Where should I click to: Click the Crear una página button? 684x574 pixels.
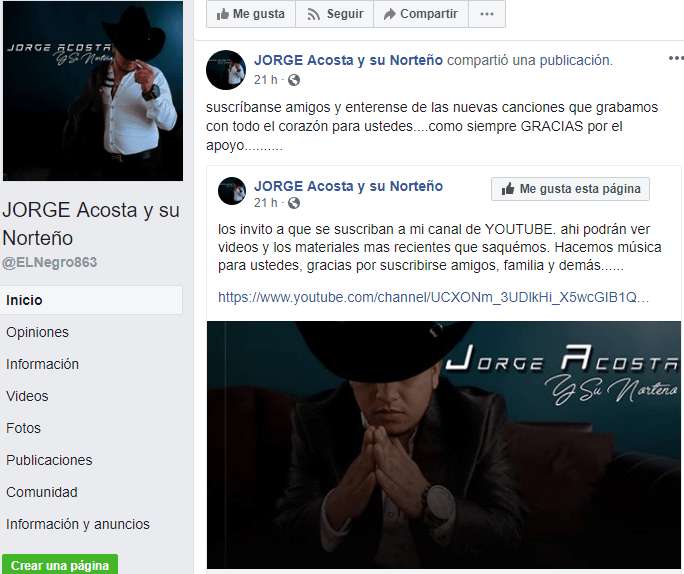point(60,565)
